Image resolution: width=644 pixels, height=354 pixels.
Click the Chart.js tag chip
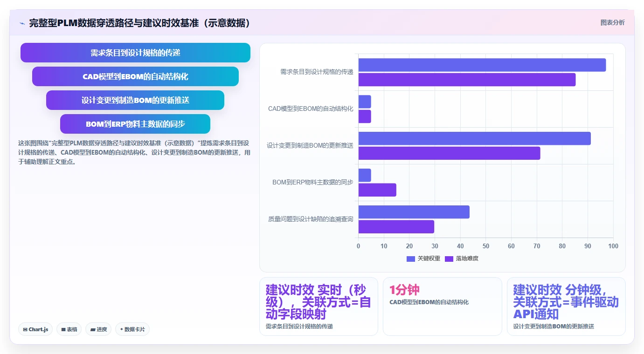(36, 329)
